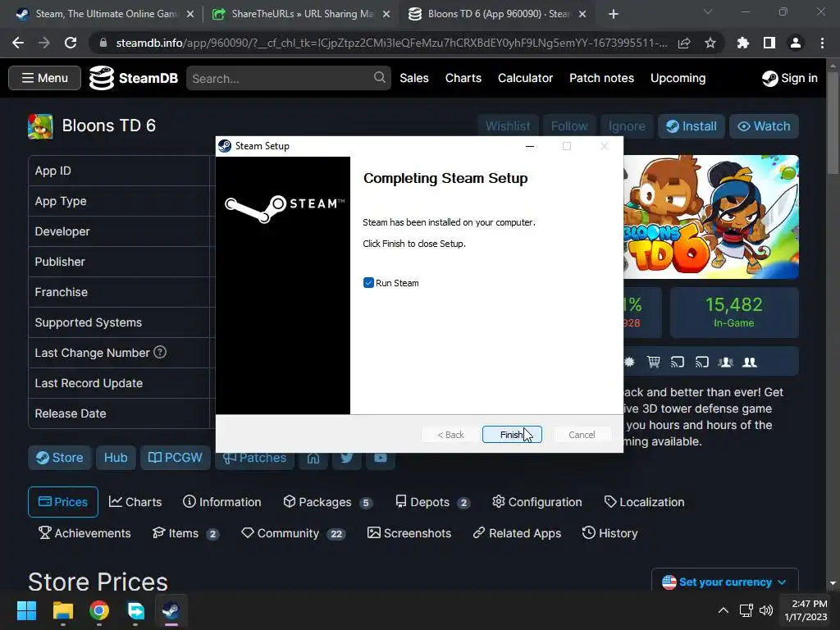
Task: Click the YouTube icon link
Action: (x=381, y=459)
